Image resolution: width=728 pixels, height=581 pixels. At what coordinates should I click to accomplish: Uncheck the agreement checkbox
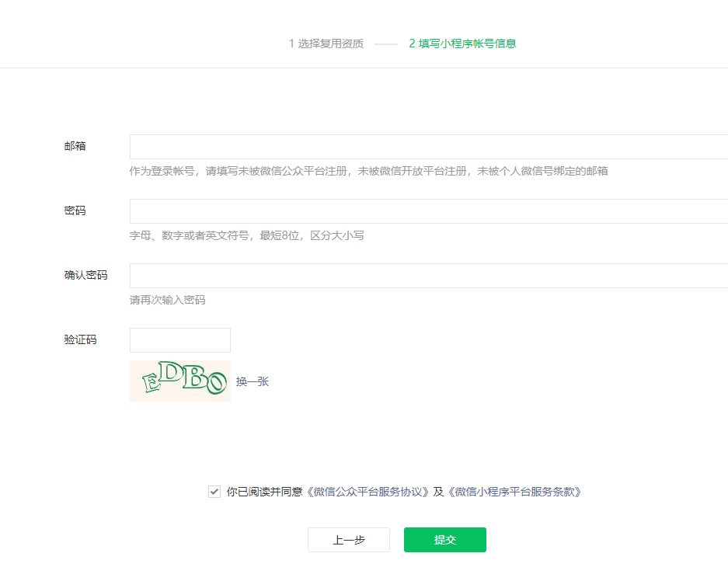point(214,492)
